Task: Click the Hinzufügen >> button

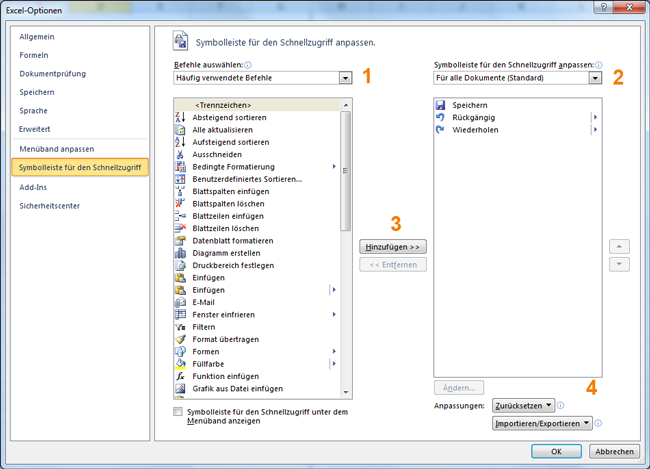Action: click(393, 247)
